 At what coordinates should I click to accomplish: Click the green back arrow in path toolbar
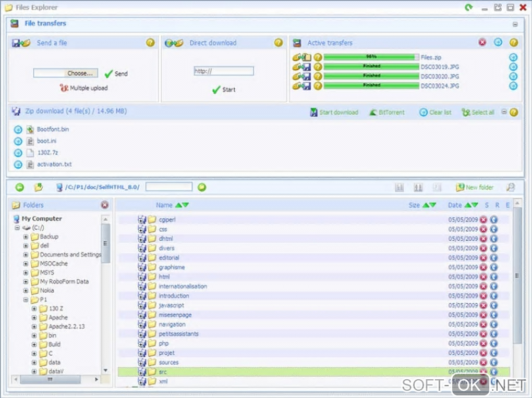pyautogui.click(x=20, y=187)
